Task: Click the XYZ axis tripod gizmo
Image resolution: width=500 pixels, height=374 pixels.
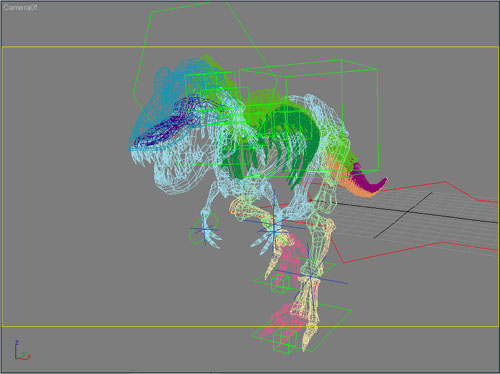Action: (22, 350)
